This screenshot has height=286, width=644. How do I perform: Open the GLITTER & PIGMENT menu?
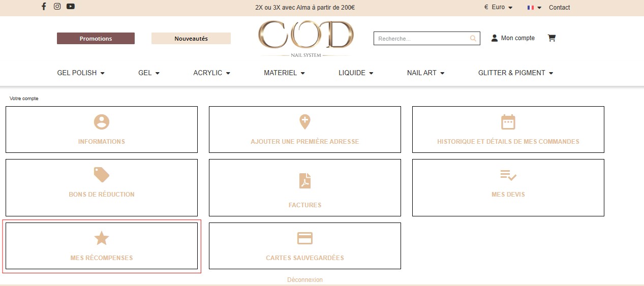pyautogui.click(x=515, y=73)
